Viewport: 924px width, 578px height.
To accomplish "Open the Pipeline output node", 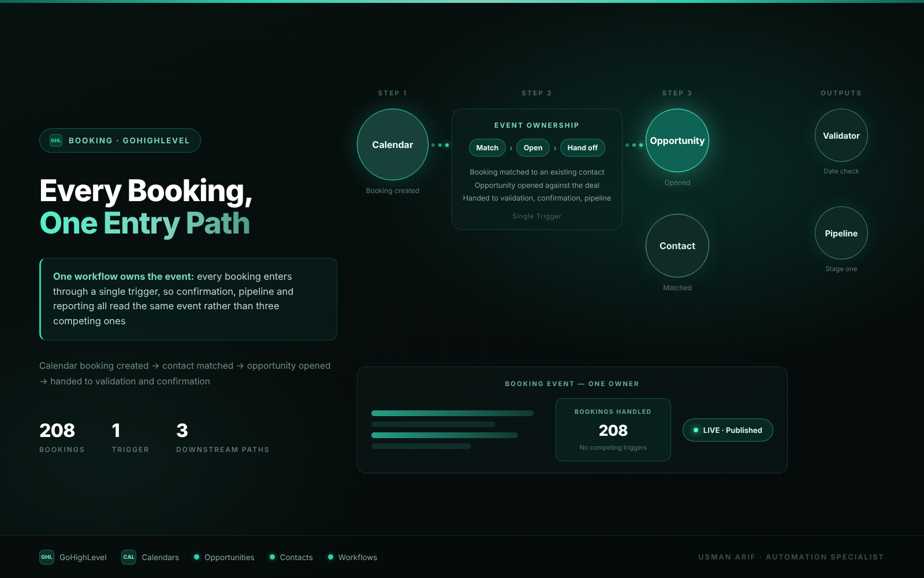I will 841,233.
